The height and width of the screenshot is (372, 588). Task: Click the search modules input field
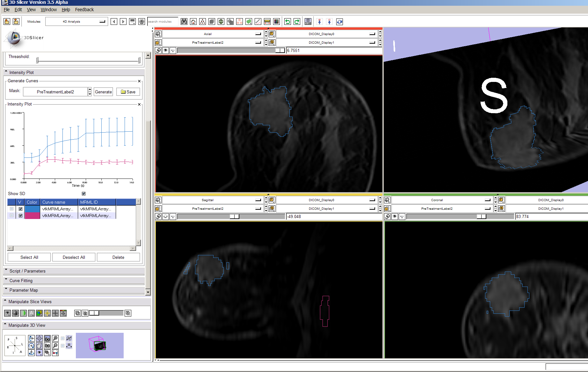point(163,22)
